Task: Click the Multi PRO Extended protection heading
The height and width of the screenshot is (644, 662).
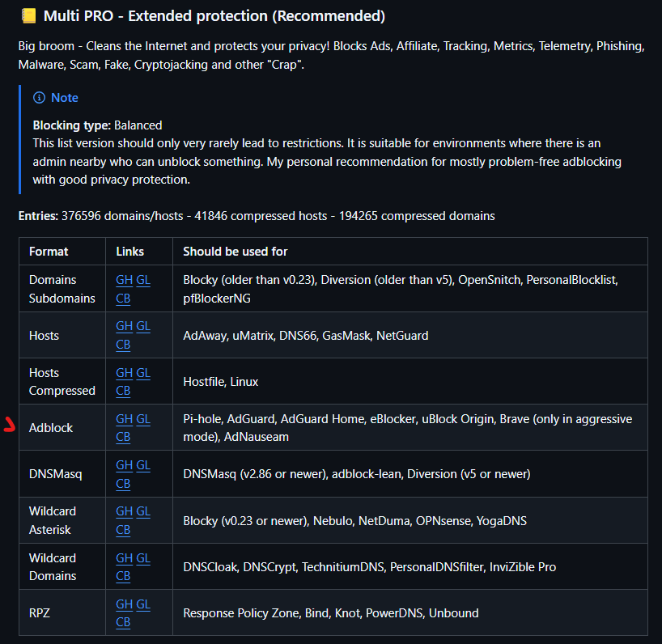Action: 214,16
